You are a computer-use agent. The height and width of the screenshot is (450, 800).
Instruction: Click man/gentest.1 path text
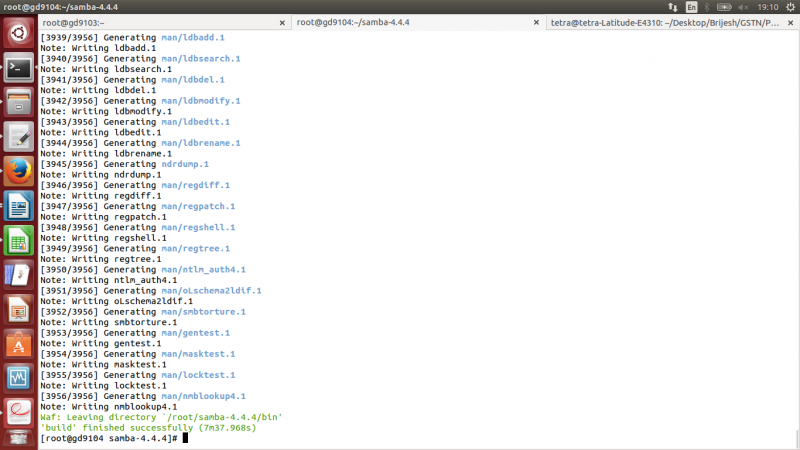coord(195,333)
